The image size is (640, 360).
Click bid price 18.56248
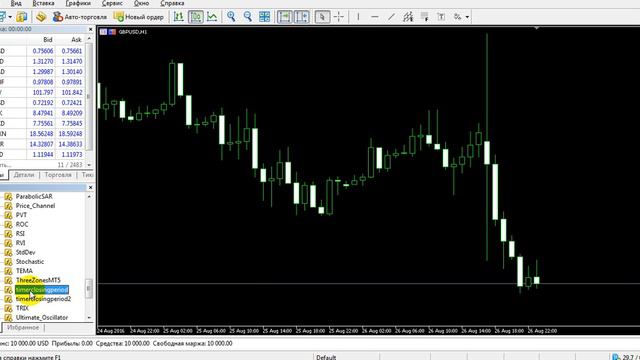coord(41,134)
